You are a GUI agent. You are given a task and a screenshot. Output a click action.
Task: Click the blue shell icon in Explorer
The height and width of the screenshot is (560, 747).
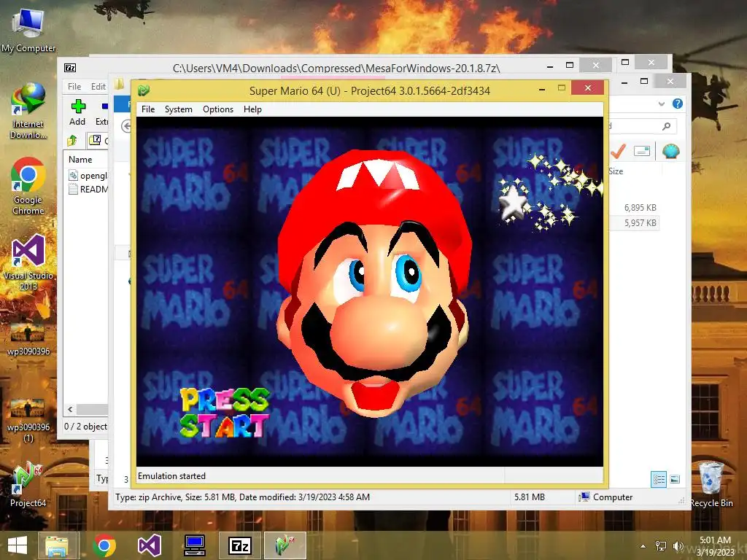click(x=671, y=152)
